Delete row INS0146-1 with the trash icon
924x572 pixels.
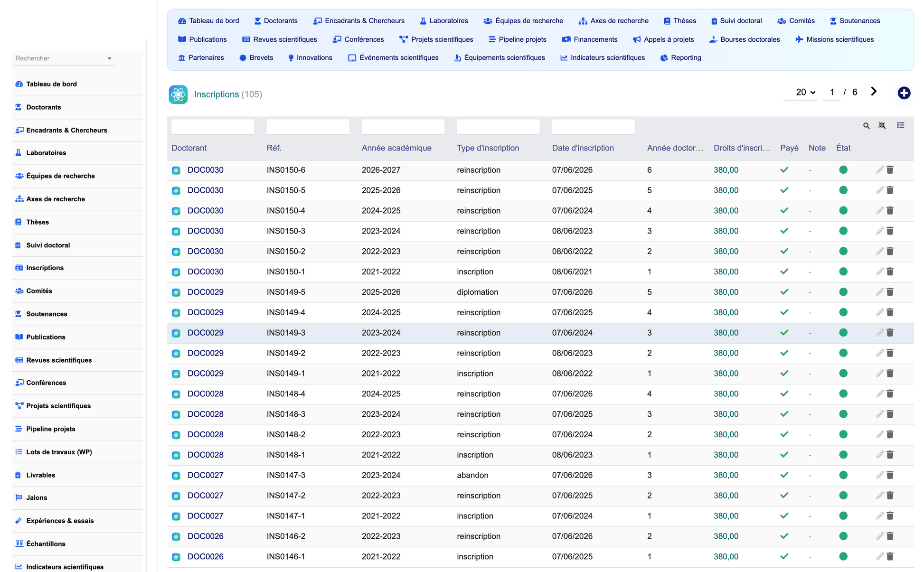tap(890, 557)
